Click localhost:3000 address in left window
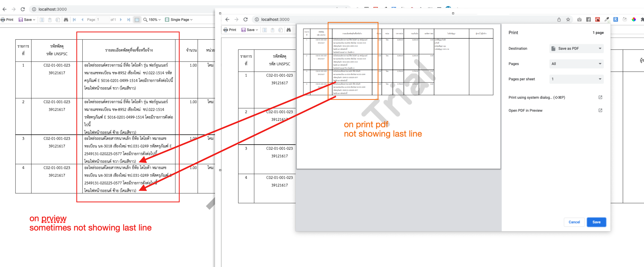This screenshot has height=267, width=644. click(53, 9)
